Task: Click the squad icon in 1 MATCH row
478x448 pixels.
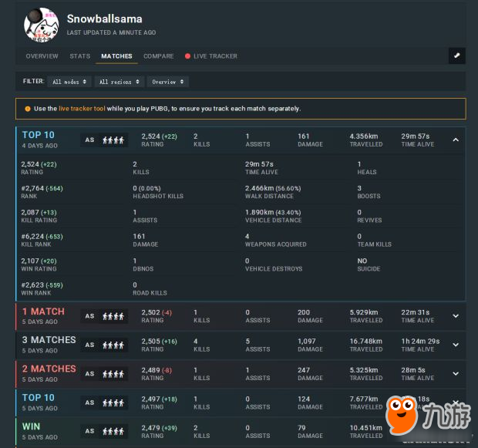Action: point(113,316)
